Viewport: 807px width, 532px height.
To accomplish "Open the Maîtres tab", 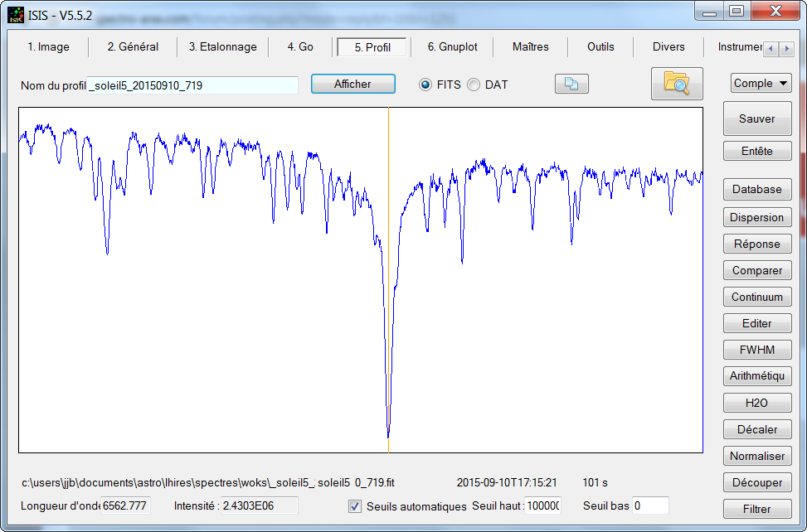I will pos(531,46).
